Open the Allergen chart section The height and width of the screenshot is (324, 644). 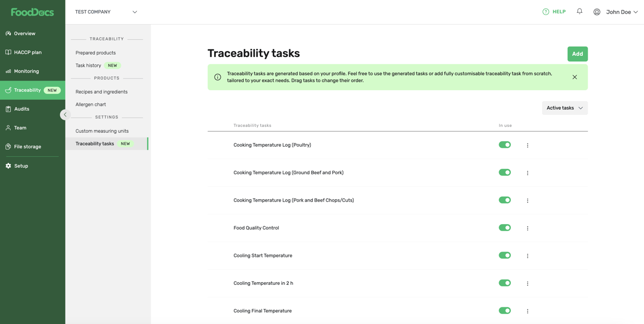click(x=92, y=104)
